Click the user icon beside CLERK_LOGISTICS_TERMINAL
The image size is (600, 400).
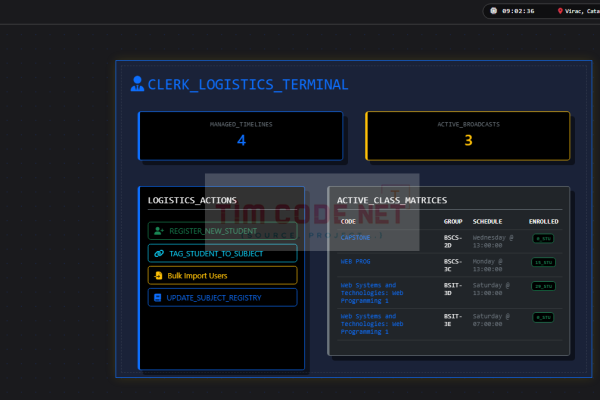click(x=137, y=84)
